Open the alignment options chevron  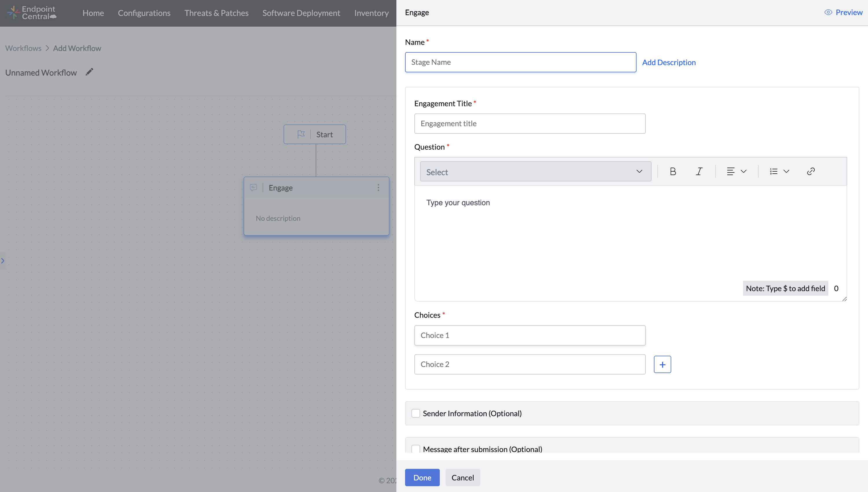(743, 171)
